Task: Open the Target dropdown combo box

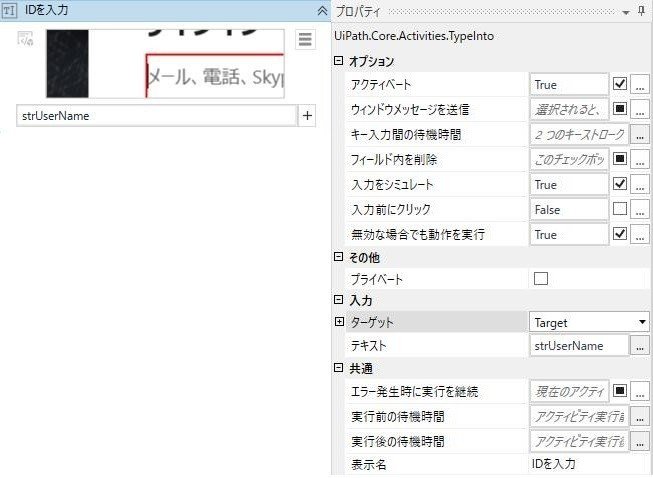Action: (x=589, y=322)
